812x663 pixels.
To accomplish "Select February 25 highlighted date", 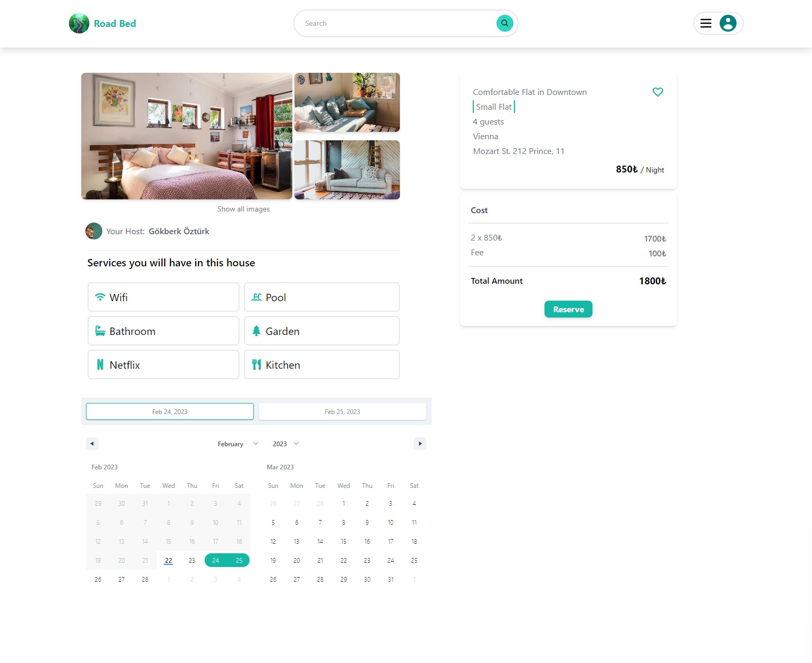I will (239, 560).
